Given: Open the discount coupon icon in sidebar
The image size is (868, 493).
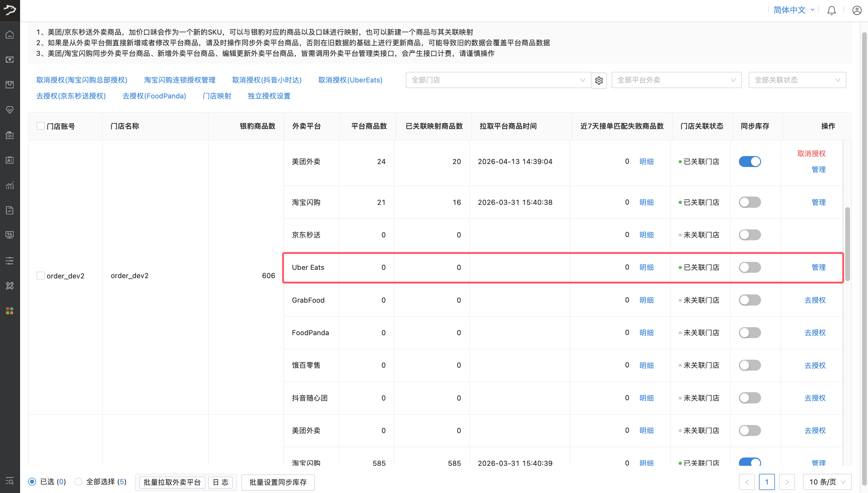Looking at the screenshot, I should pos(10,135).
